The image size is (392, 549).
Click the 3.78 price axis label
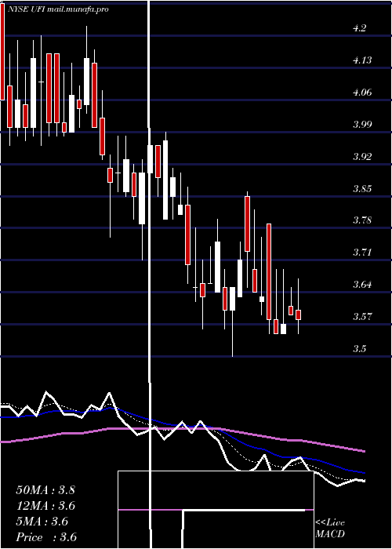coord(362,220)
